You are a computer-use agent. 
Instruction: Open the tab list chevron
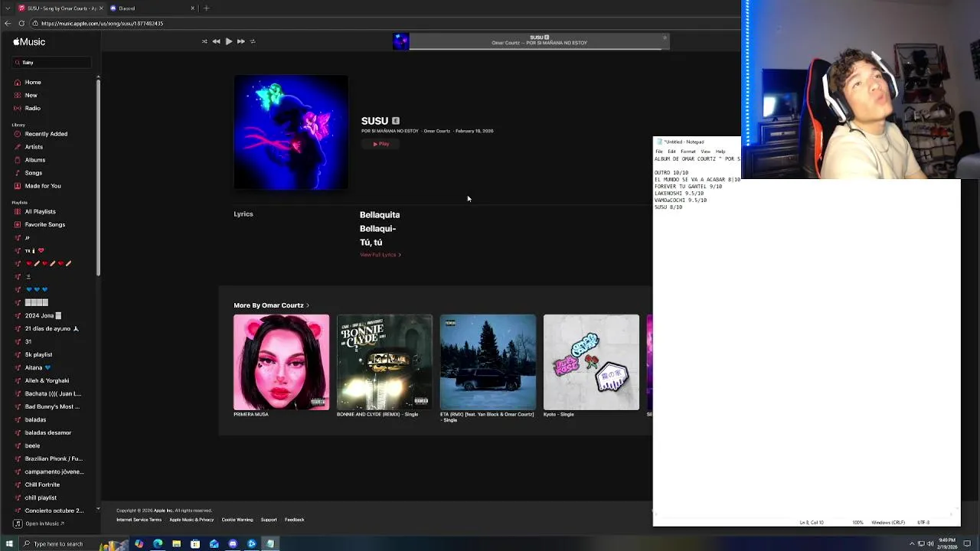(7, 8)
